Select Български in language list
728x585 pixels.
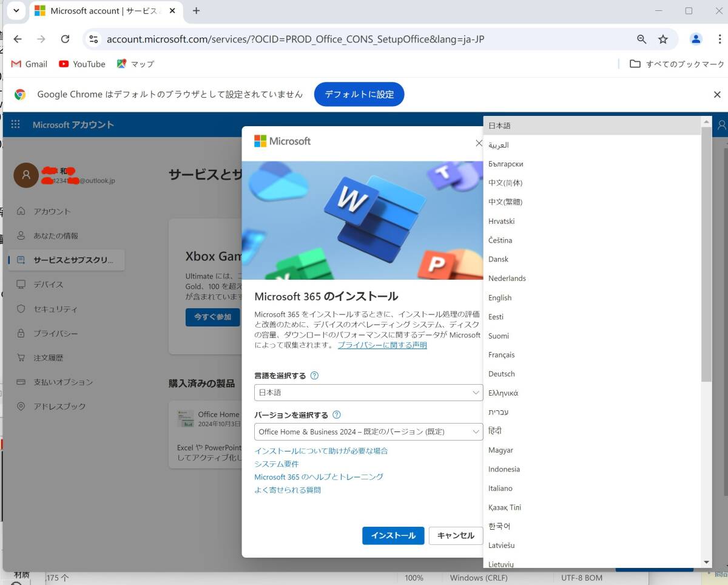592,164
